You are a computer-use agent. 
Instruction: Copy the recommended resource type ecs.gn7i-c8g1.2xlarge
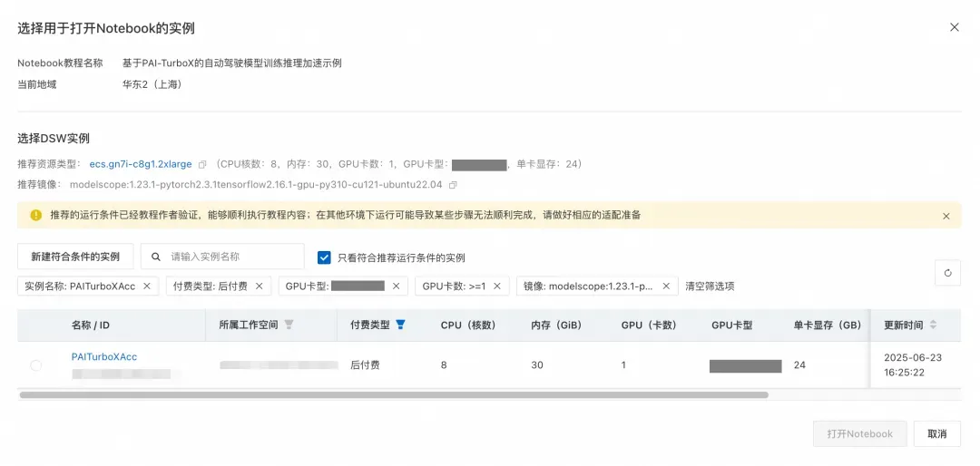tap(201, 164)
